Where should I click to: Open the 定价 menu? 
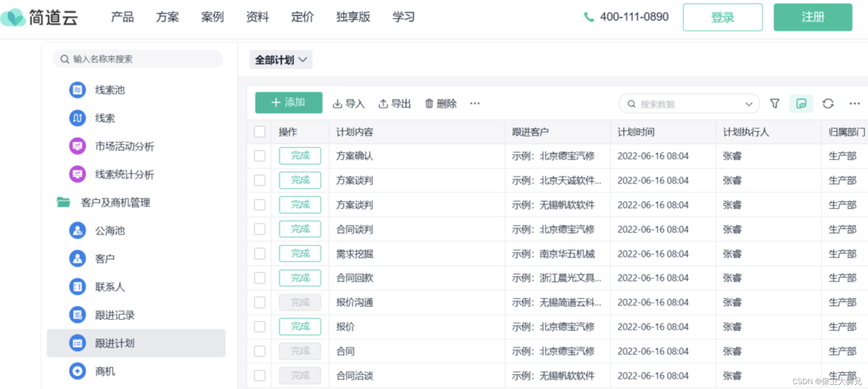303,17
